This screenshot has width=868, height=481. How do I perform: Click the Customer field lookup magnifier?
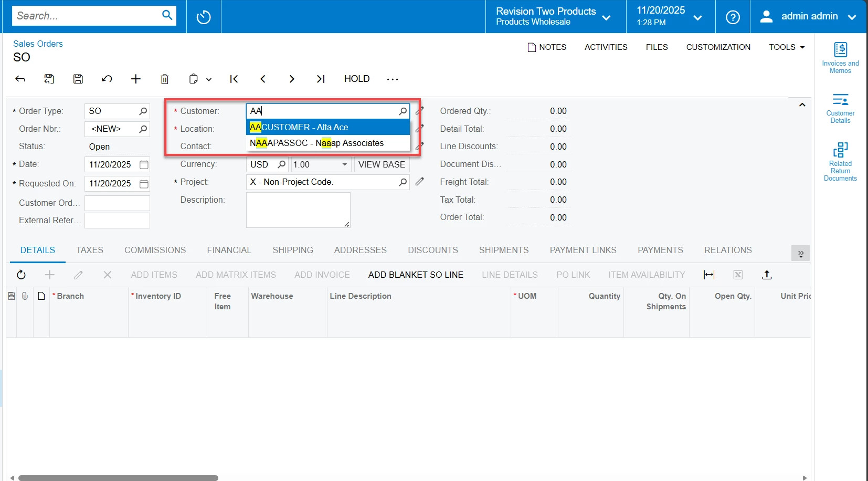[x=403, y=111]
